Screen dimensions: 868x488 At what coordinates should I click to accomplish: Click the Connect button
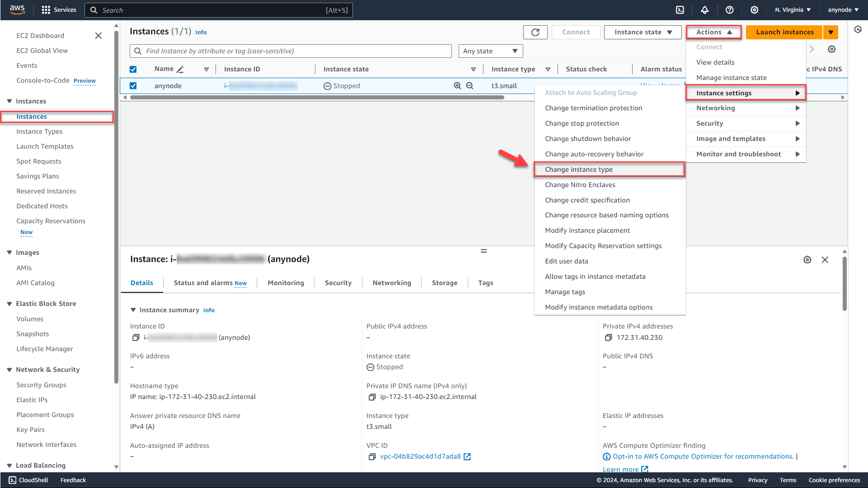point(575,32)
